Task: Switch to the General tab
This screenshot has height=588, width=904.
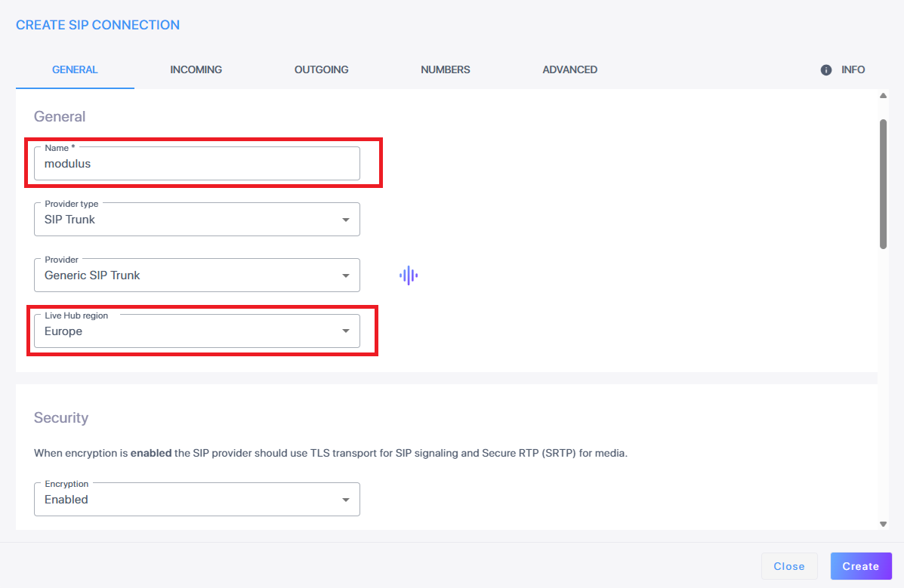Action: point(75,70)
